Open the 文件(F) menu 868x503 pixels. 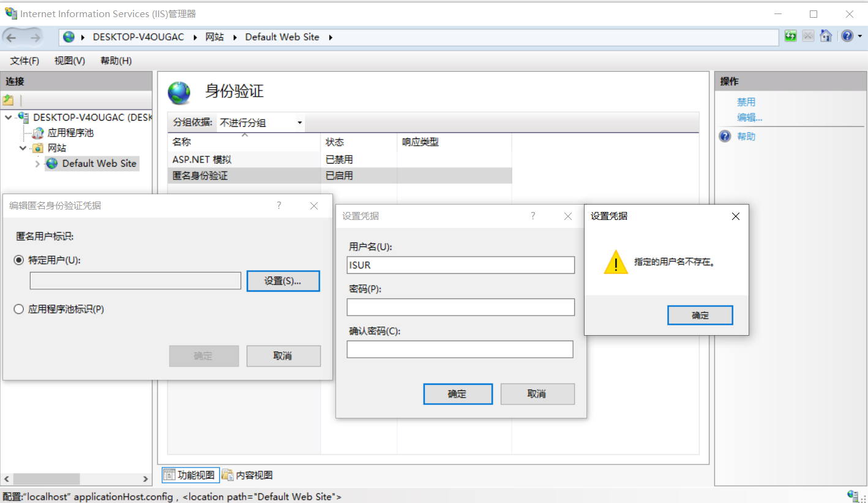pyautogui.click(x=24, y=61)
